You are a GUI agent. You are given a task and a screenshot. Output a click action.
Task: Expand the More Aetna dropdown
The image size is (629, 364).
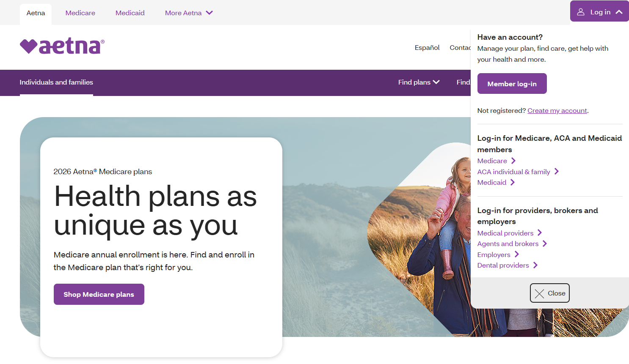point(189,13)
